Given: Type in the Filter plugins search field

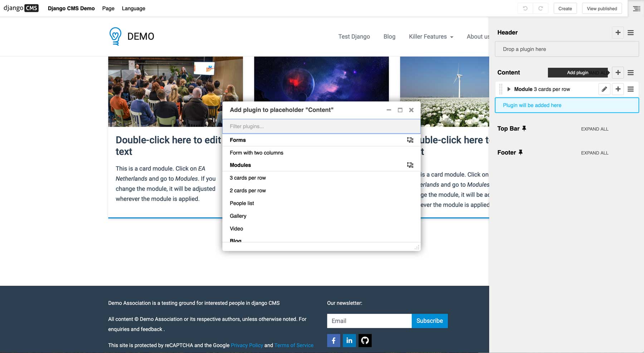Looking at the screenshot, I should 321,126.
